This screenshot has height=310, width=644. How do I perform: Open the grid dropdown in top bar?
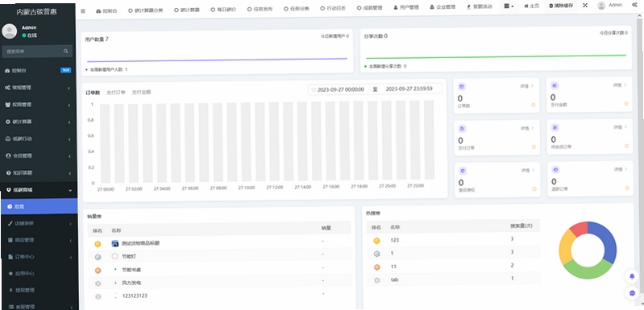coord(509,6)
